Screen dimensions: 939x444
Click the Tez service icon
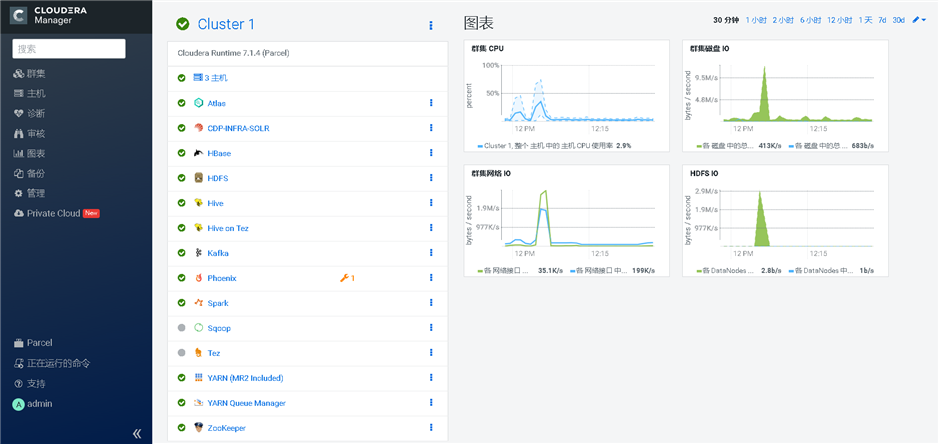tap(199, 353)
